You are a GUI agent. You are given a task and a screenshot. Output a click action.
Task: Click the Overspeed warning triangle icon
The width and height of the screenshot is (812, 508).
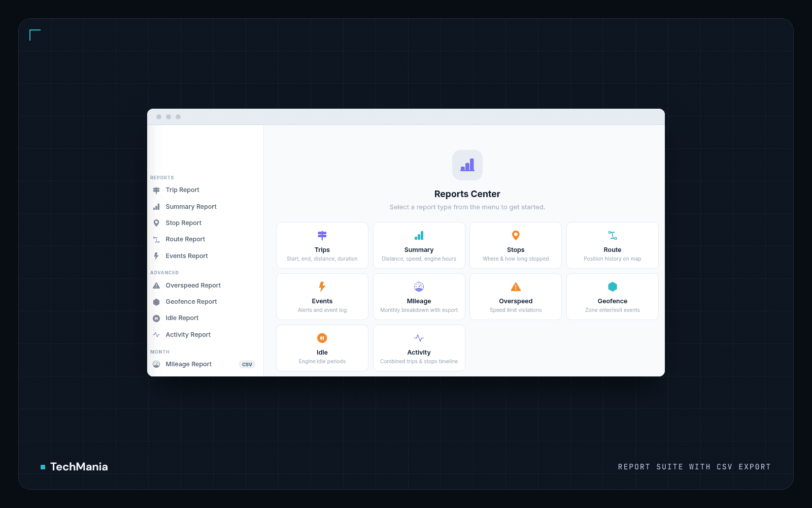pos(516,287)
